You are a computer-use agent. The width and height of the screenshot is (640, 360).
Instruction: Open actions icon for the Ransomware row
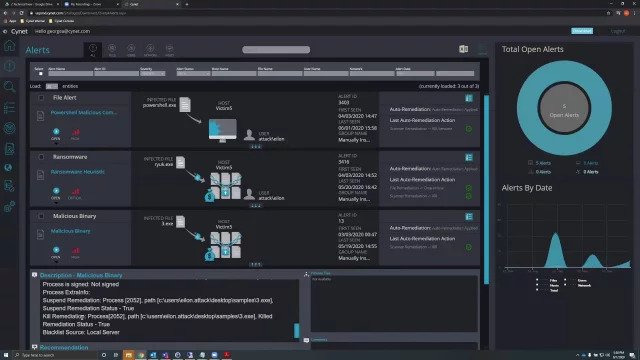(x=469, y=158)
